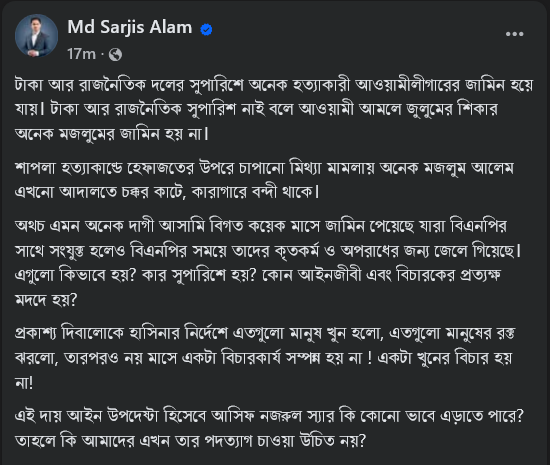Open the post's three-dot options menu
Image resolution: width=550 pixels, height=465 pixels.
[514, 34]
